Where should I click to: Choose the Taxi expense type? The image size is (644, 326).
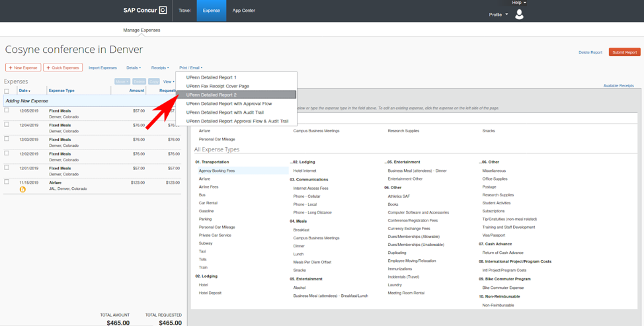click(202, 251)
